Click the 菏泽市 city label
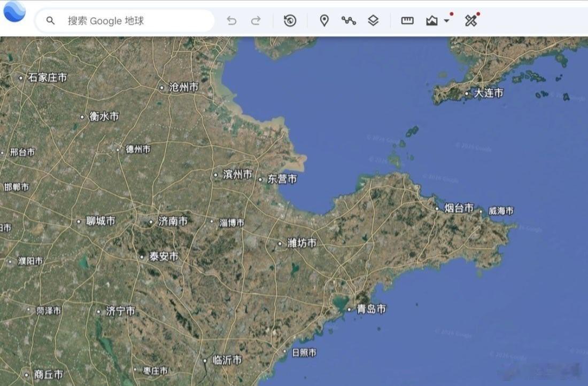 coord(48,310)
